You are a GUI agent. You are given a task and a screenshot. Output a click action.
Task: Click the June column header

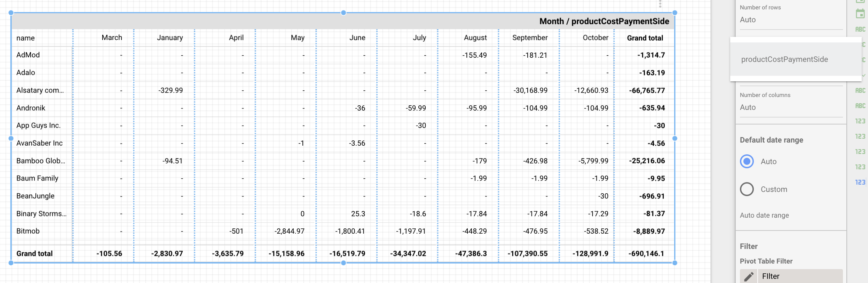pos(357,38)
